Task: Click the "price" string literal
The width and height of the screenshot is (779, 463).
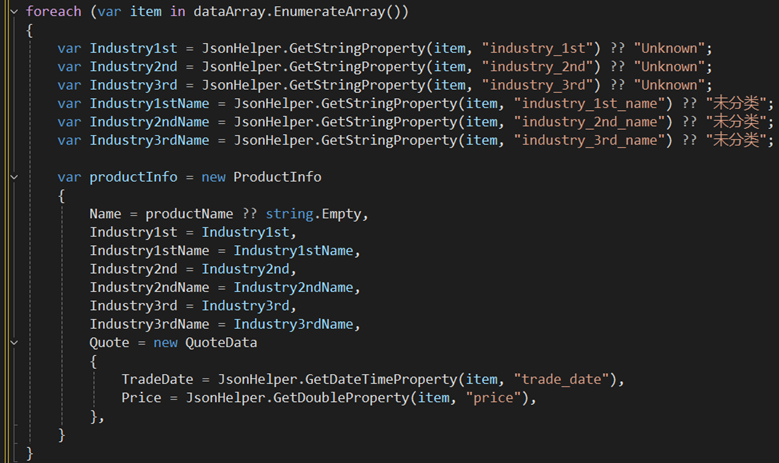Action: 493,397
